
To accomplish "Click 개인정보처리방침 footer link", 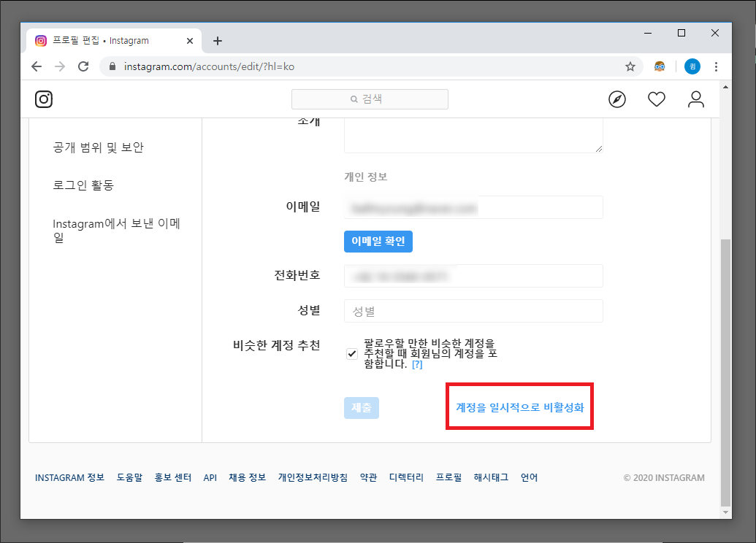I will point(313,477).
